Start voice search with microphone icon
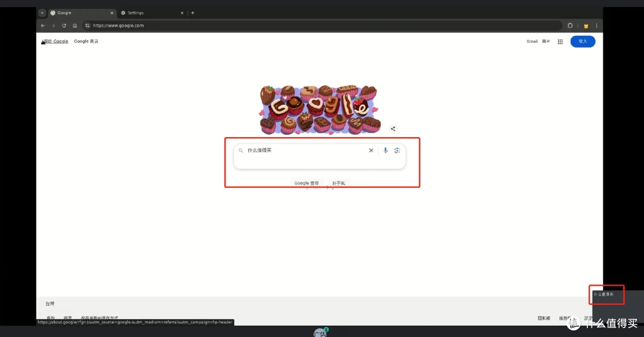This screenshot has width=644, height=337. tap(385, 150)
